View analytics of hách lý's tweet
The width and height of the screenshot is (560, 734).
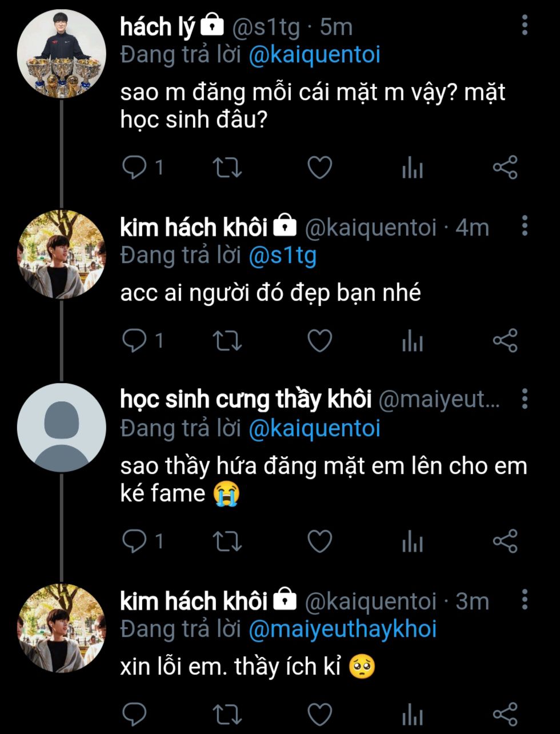coord(412,167)
